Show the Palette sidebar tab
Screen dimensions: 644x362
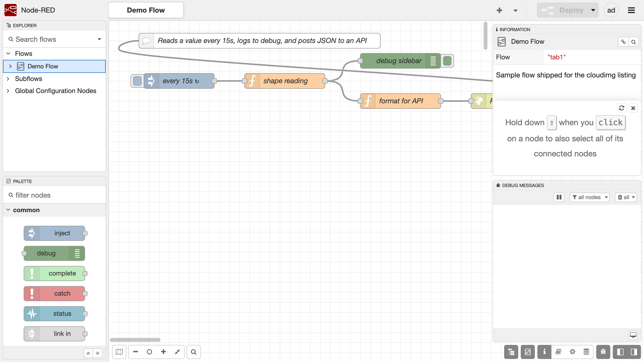click(x=528, y=352)
